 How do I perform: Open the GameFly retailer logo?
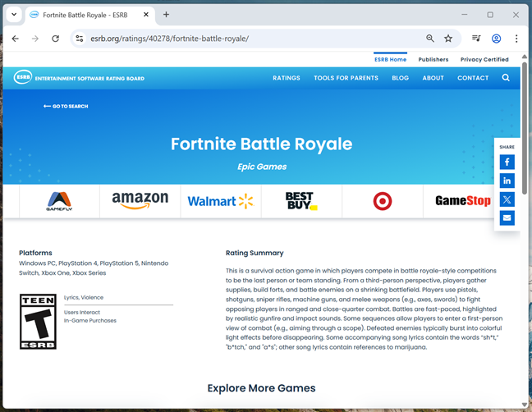(x=59, y=201)
